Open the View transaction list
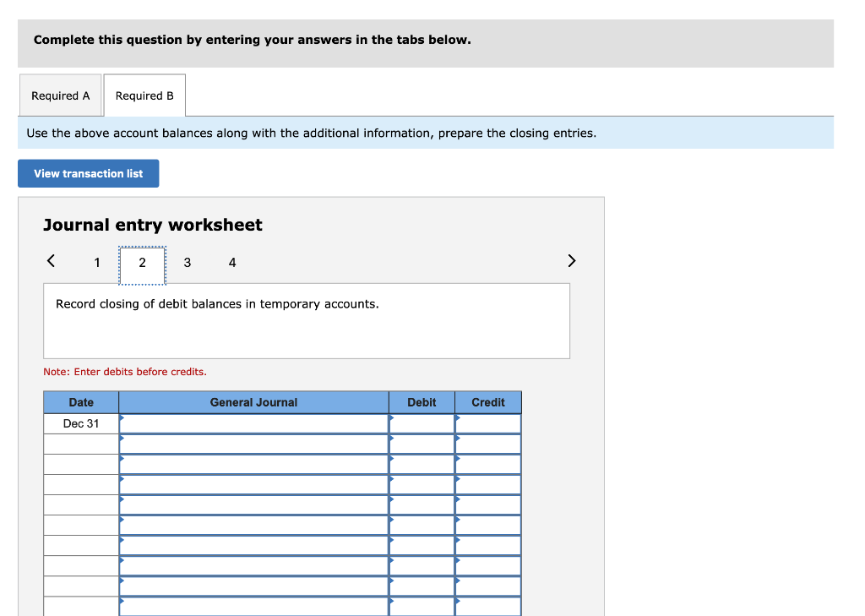Image resolution: width=865 pixels, height=616 pixels. point(88,173)
